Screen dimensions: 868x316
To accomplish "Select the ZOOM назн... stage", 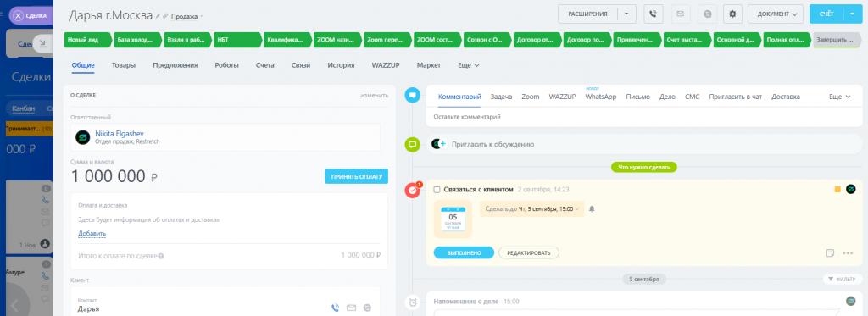I will coord(337,41).
